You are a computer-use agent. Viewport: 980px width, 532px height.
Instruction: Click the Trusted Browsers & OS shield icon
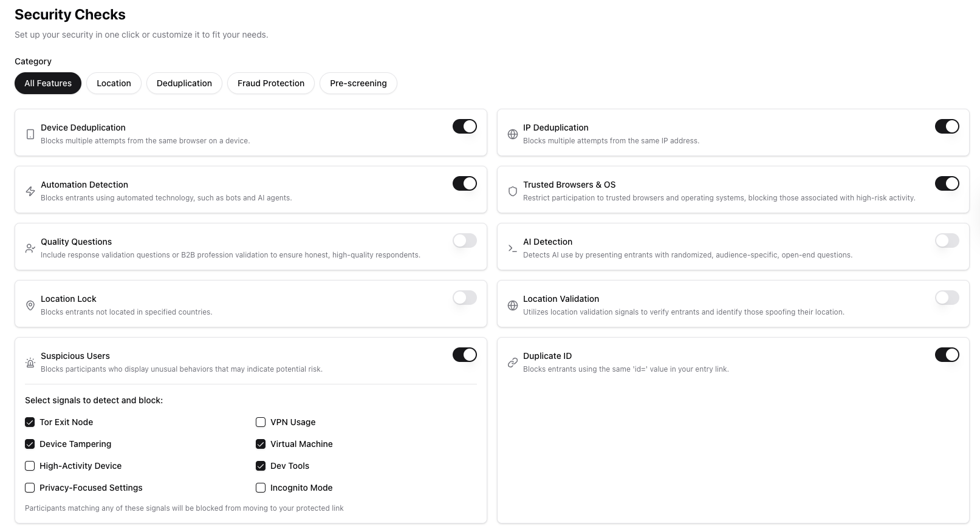tap(513, 191)
